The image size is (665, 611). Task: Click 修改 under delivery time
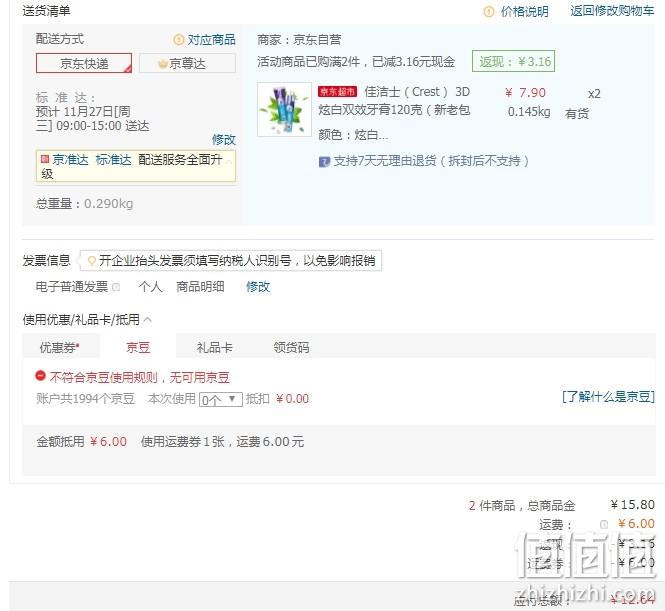pyautogui.click(x=224, y=139)
